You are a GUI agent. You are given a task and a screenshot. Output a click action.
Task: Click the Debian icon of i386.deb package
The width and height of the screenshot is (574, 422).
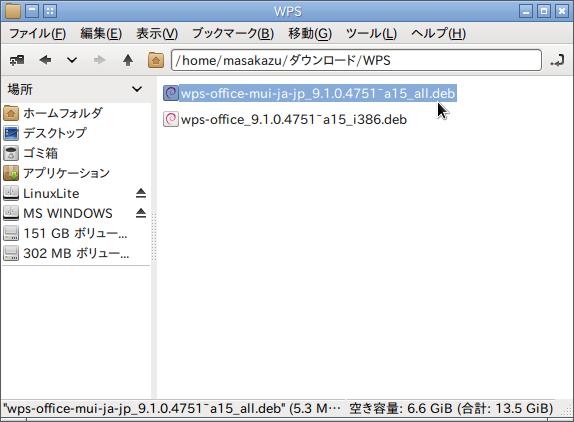click(x=171, y=119)
